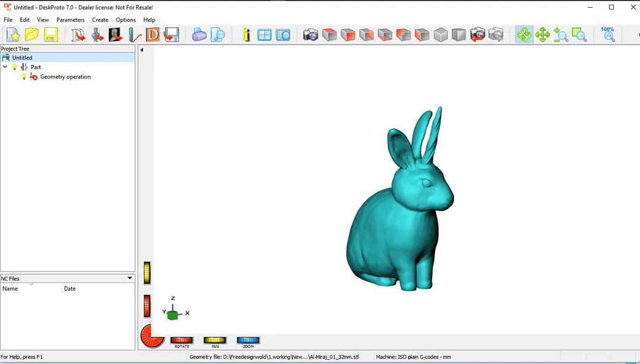
Task: Select Geometry operation in the project tree
Action: pyautogui.click(x=65, y=77)
